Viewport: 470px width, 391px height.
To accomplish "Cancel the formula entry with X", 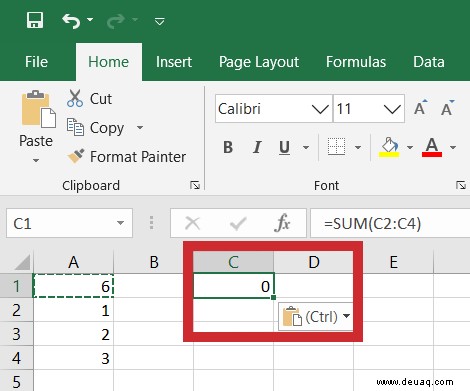I will click(192, 223).
